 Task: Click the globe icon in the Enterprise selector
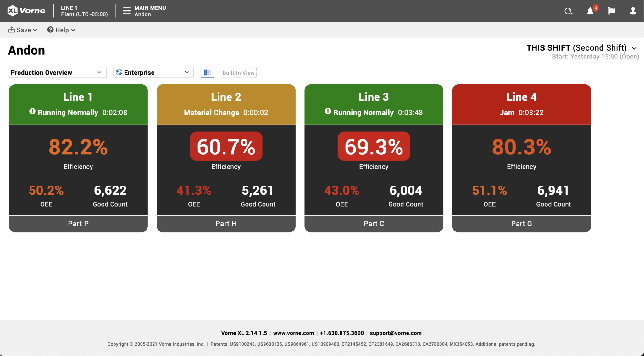(119, 72)
